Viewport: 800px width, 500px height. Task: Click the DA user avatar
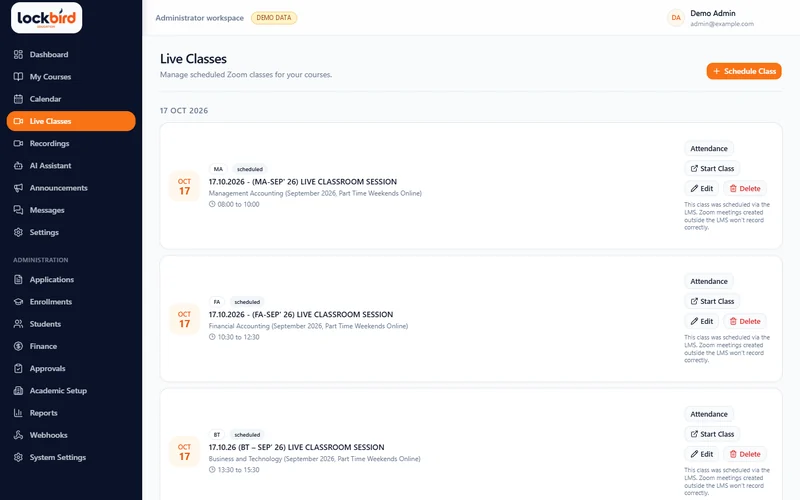[676, 18]
